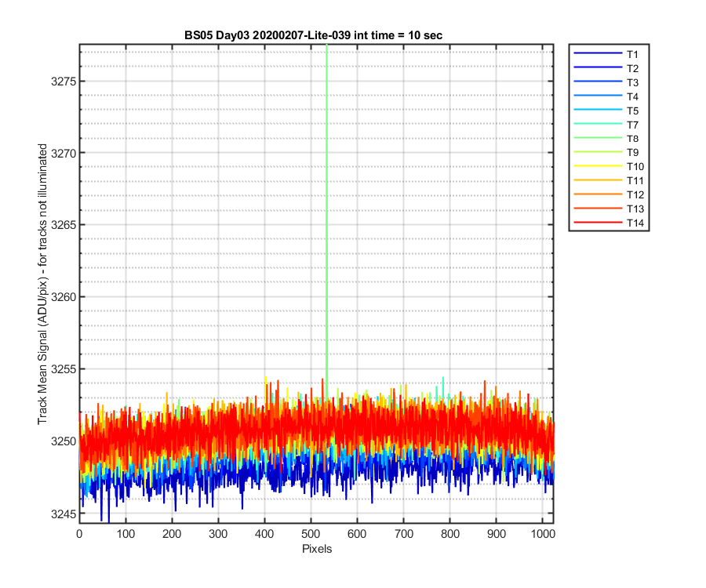Click the x-axis tick label 600

pyautogui.click(x=357, y=534)
